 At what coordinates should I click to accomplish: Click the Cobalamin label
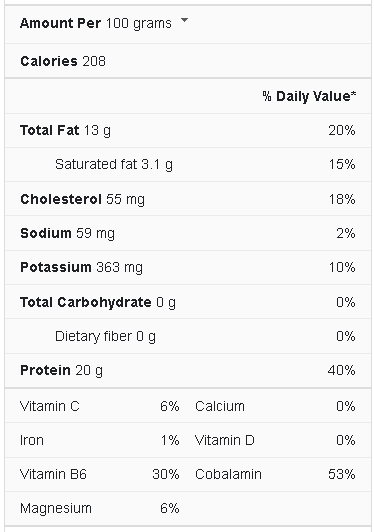pos(228,474)
